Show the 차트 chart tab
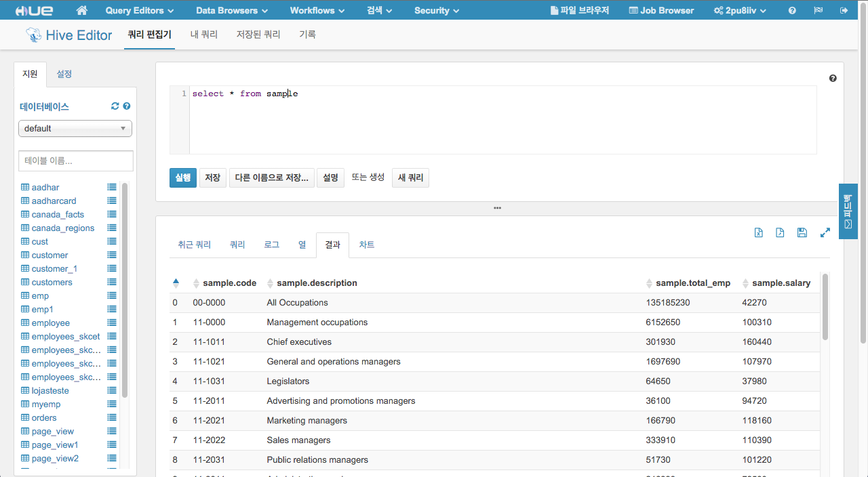This screenshot has width=868, height=477. point(367,245)
